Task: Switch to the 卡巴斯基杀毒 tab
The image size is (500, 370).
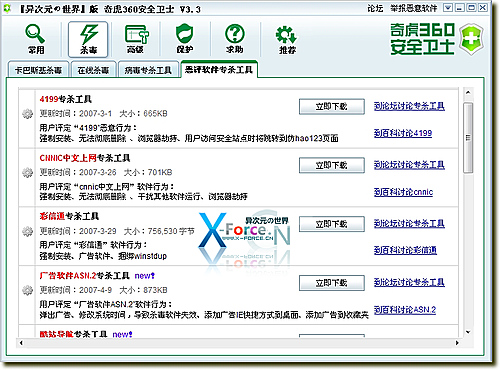Action: (x=38, y=70)
